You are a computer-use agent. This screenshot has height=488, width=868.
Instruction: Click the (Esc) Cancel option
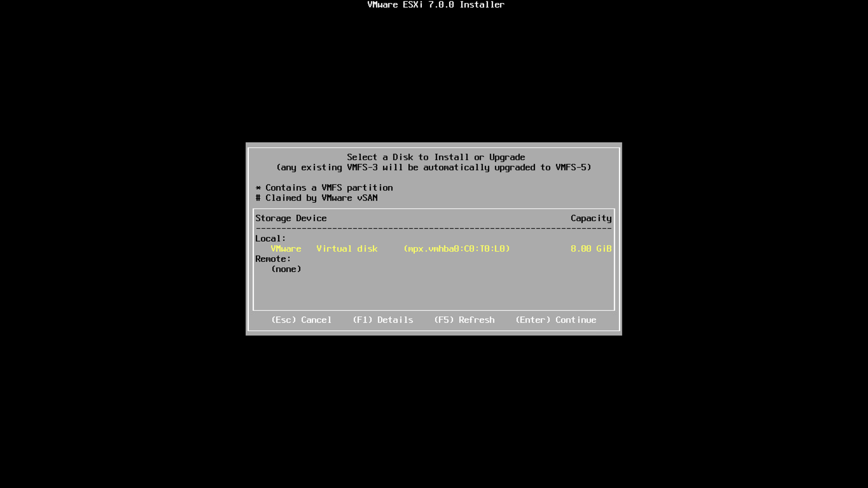click(x=302, y=320)
